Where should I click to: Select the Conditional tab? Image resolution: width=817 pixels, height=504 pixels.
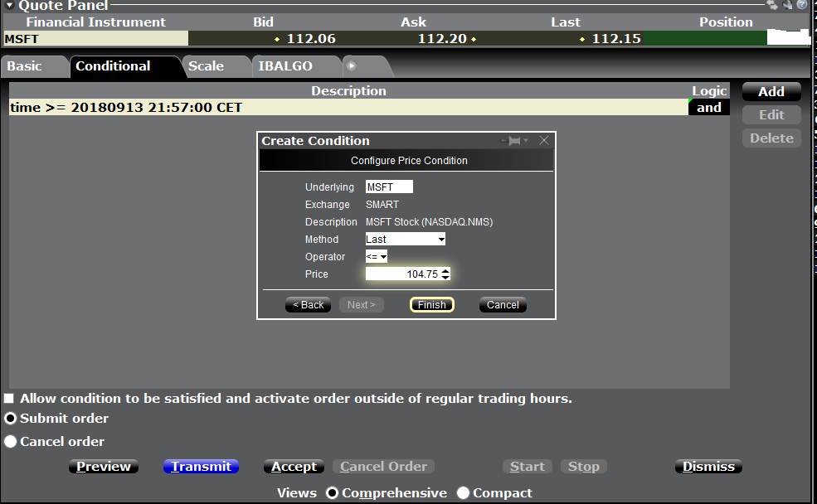[125, 66]
